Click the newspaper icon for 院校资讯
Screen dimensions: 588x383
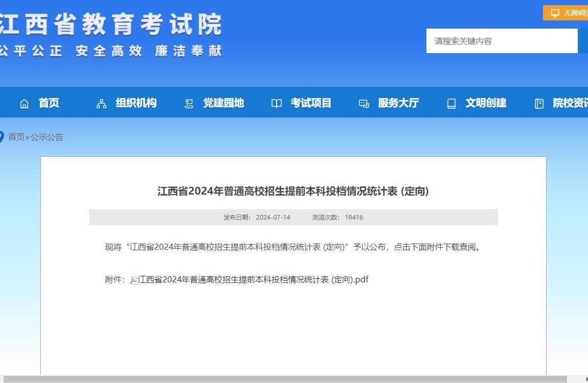539,103
